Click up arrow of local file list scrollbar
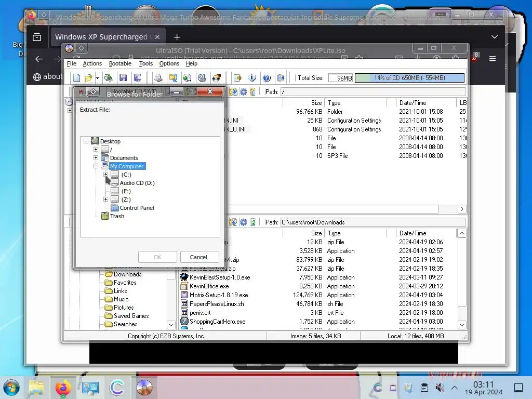 coord(462,233)
